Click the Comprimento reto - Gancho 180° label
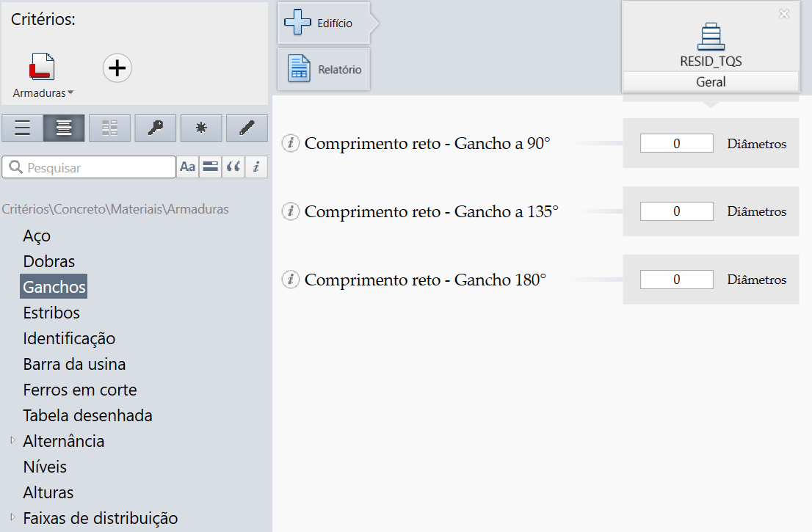812x532 pixels. (x=425, y=280)
